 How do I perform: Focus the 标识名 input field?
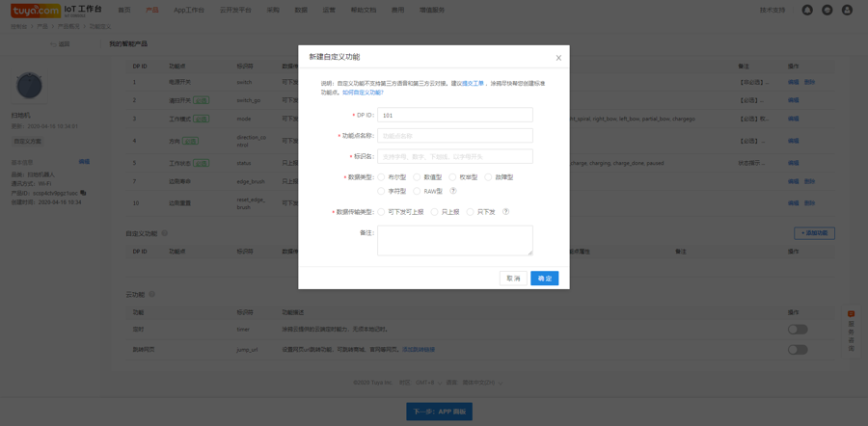[455, 156]
